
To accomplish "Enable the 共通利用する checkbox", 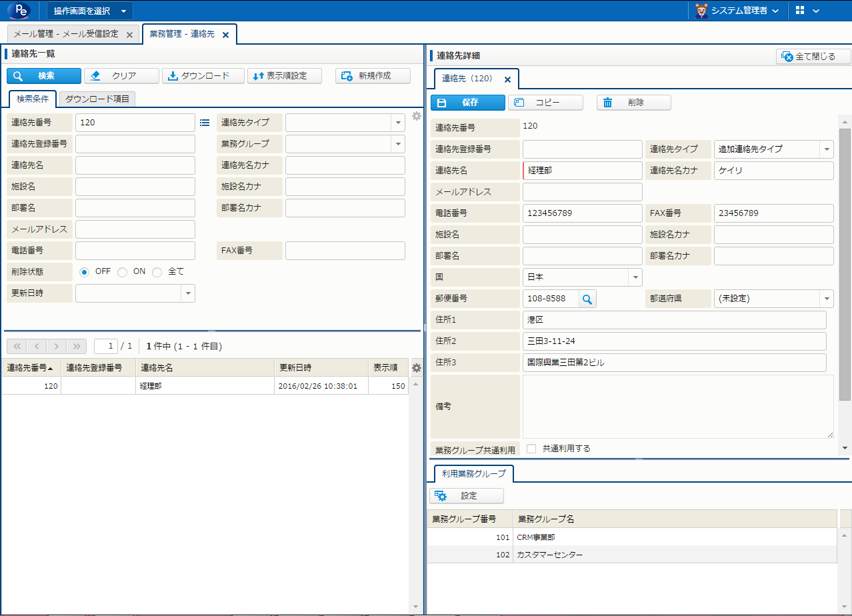I will (531, 449).
